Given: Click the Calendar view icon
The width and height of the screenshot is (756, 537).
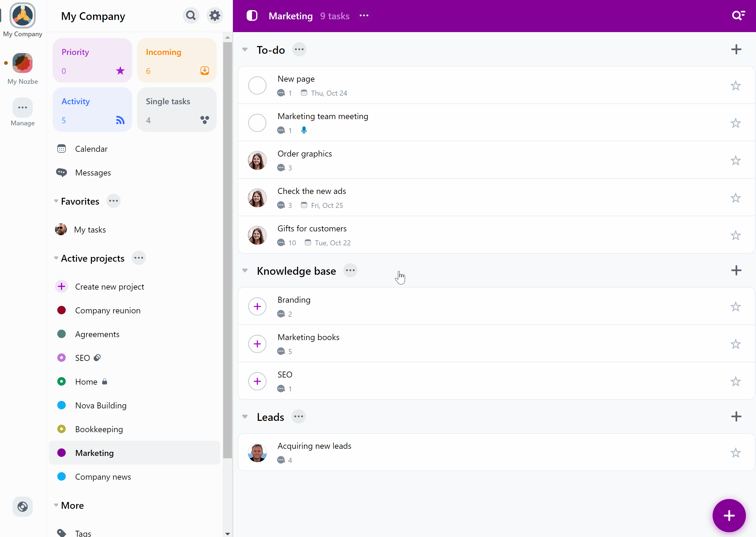Looking at the screenshot, I should coord(62,148).
